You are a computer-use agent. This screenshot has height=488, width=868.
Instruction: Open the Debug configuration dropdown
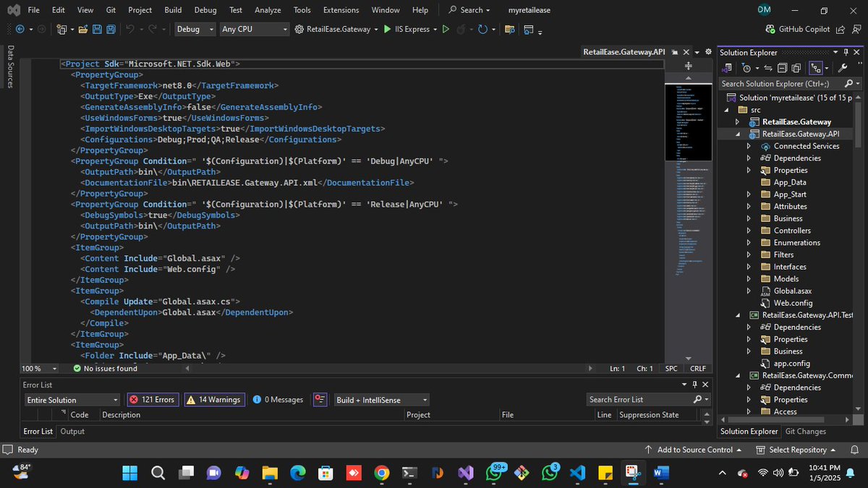195,30
